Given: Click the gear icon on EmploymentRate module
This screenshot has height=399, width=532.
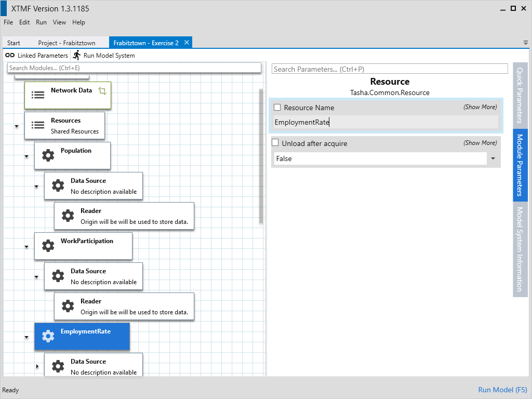Looking at the screenshot, I should point(48,336).
